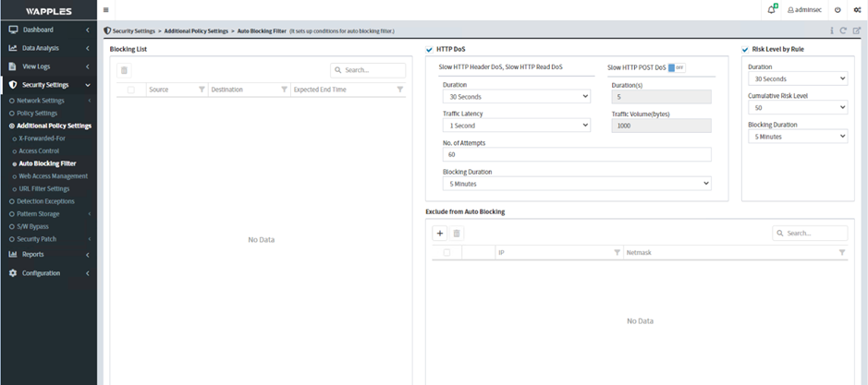This screenshot has height=385, width=868.
Task: Click the No. of Attempts input field
Action: 577,155
